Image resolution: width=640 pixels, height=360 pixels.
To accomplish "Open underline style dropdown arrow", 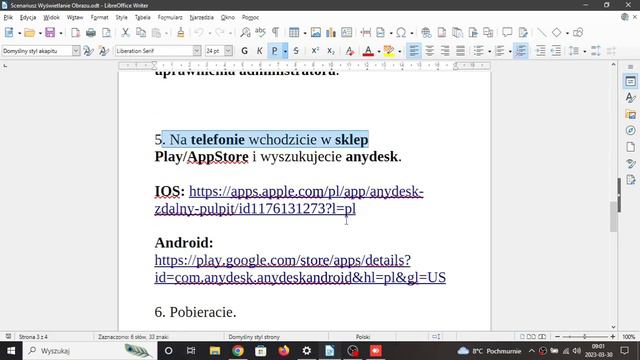I will (285, 51).
